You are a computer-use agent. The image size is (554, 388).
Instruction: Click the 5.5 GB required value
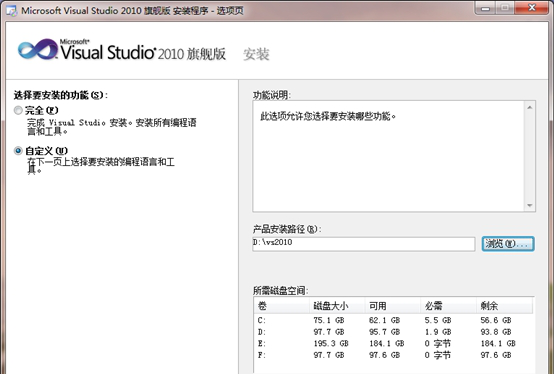coord(438,320)
